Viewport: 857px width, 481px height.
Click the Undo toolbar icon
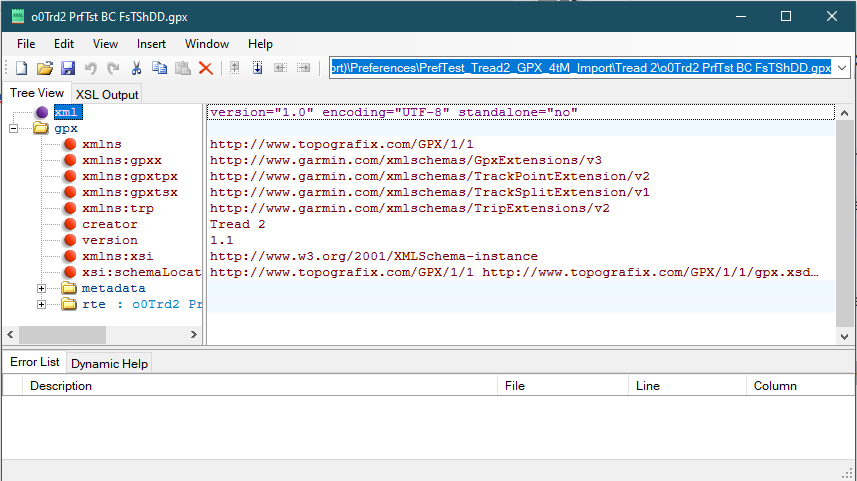[x=91, y=68]
